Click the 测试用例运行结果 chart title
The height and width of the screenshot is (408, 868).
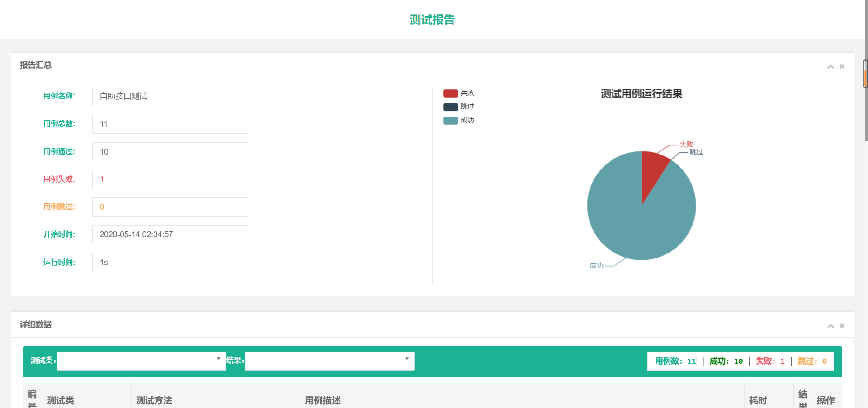pyautogui.click(x=642, y=94)
